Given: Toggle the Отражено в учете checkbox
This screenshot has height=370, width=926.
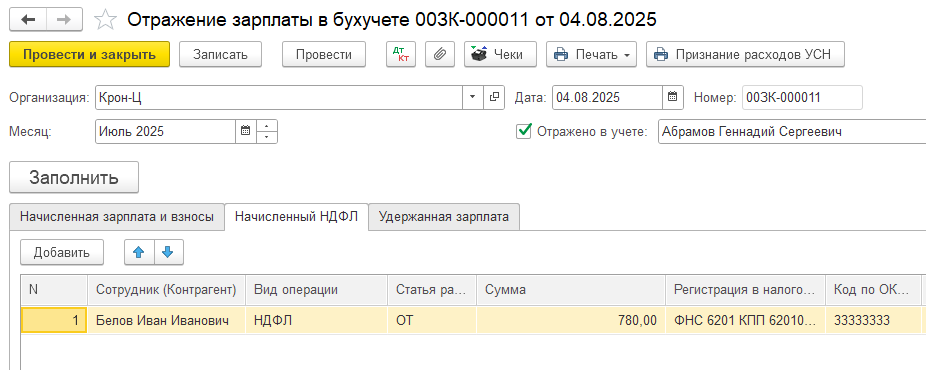Looking at the screenshot, I should 523,131.
